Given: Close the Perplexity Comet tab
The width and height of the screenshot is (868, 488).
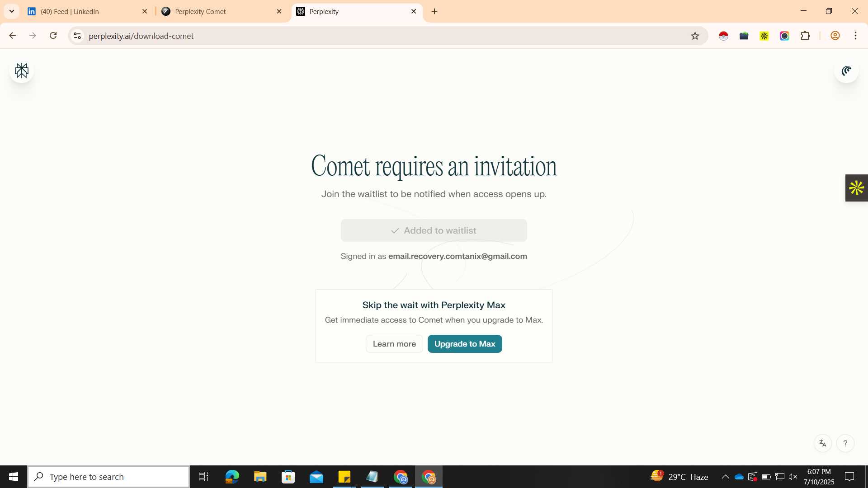Looking at the screenshot, I should (279, 12).
